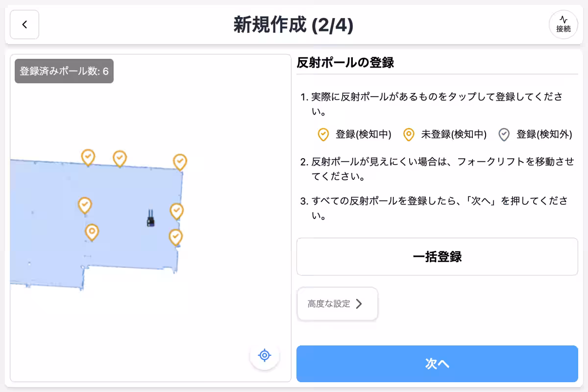This screenshot has height=392, width=588.
Task: Click the registered pole count badge
Action: (x=64, y=71)
